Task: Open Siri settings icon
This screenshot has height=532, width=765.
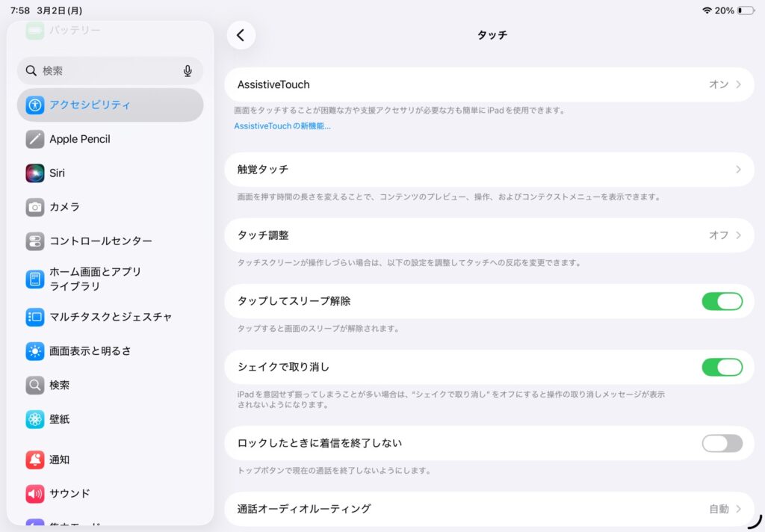Action: pos(35,173)
